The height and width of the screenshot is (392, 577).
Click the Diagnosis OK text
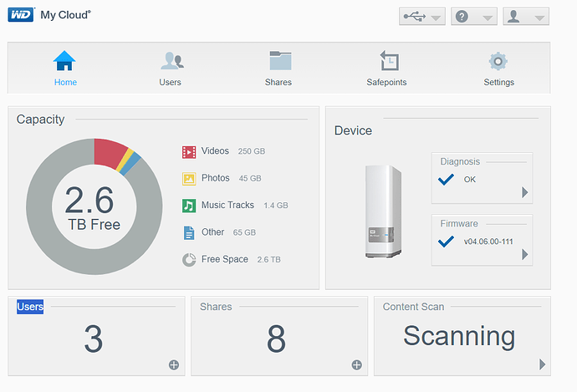click(470, 180)
